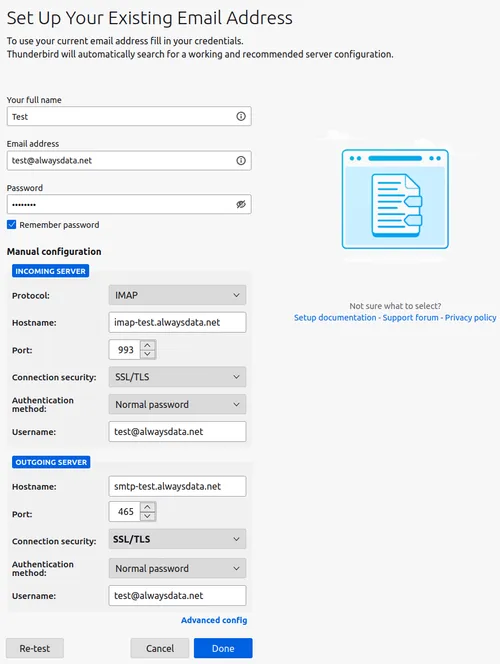Screen dimensions: 500x664
Task: Click the outgoing port 465 number field
Action: (x=125, y=512)
